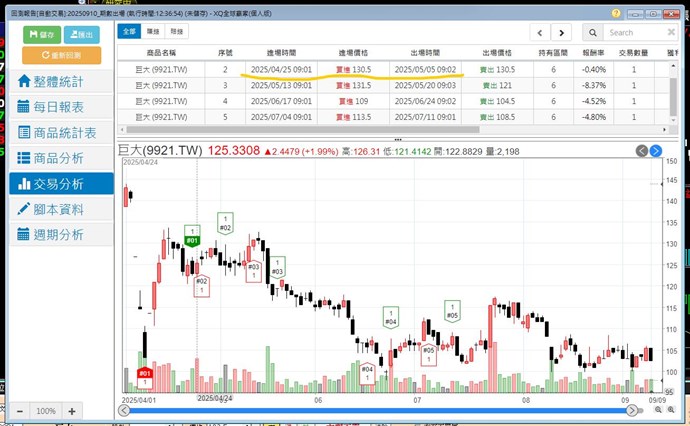The width and height of the screenshot is (690, 426).
Task: Click the blue 匯出 export button
Action: coord(81,35)
